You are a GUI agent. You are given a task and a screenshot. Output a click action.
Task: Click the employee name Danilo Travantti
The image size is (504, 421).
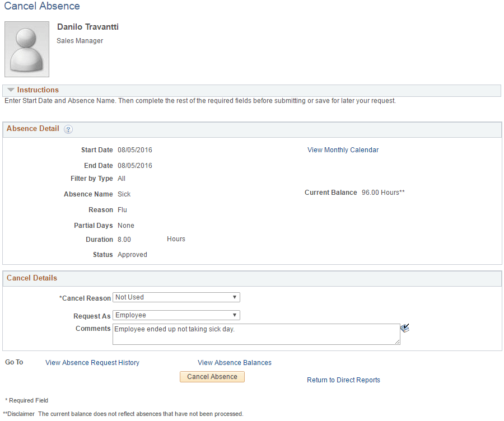(87, 26)
